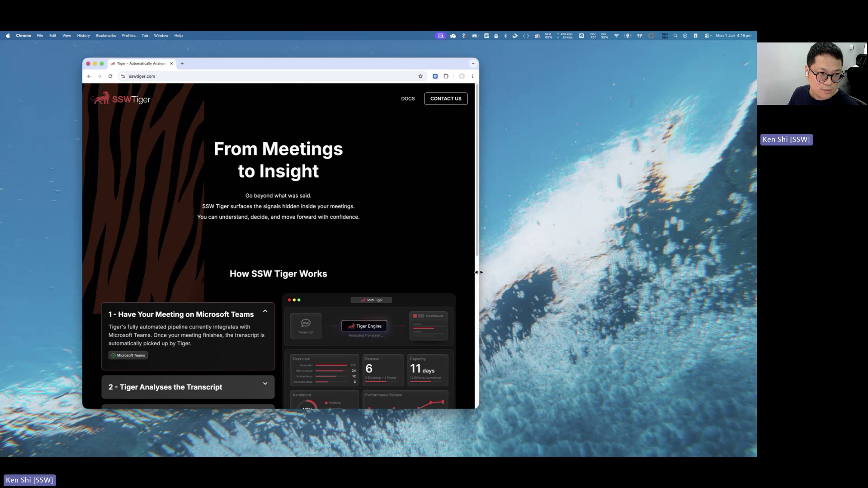
Task: Close the Tiger tab
Action: (171, 64)
